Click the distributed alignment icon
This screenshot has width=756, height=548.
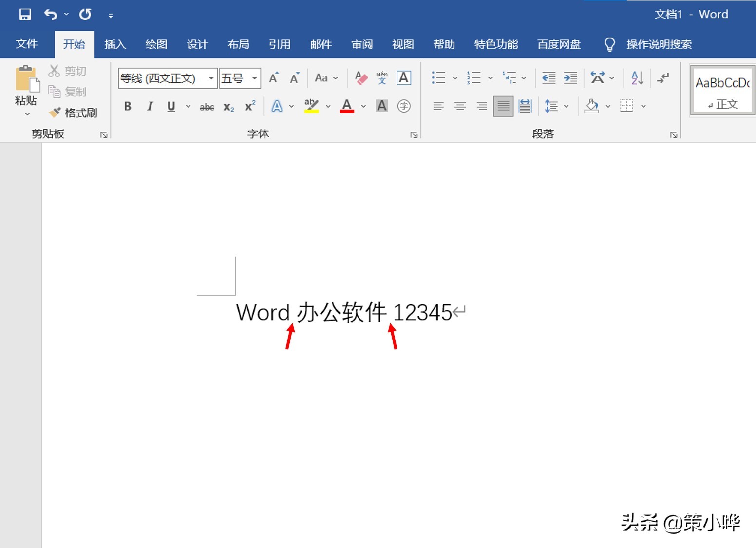(x=525, y=106)
